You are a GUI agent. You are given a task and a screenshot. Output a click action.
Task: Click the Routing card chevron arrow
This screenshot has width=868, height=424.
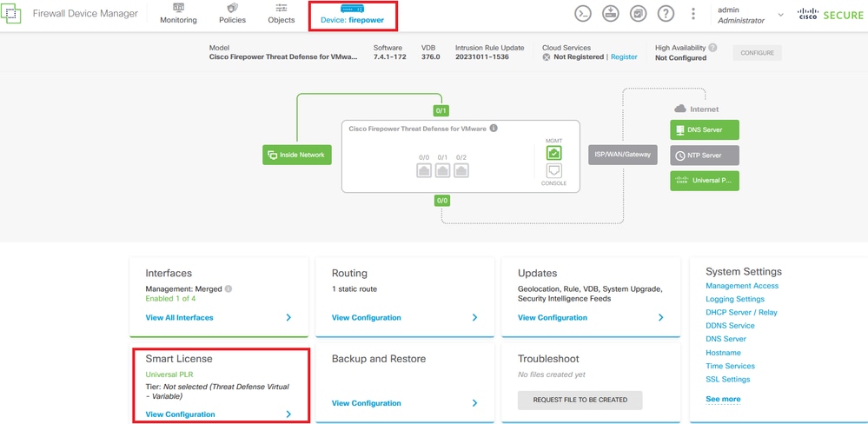(x=474, y=318)
